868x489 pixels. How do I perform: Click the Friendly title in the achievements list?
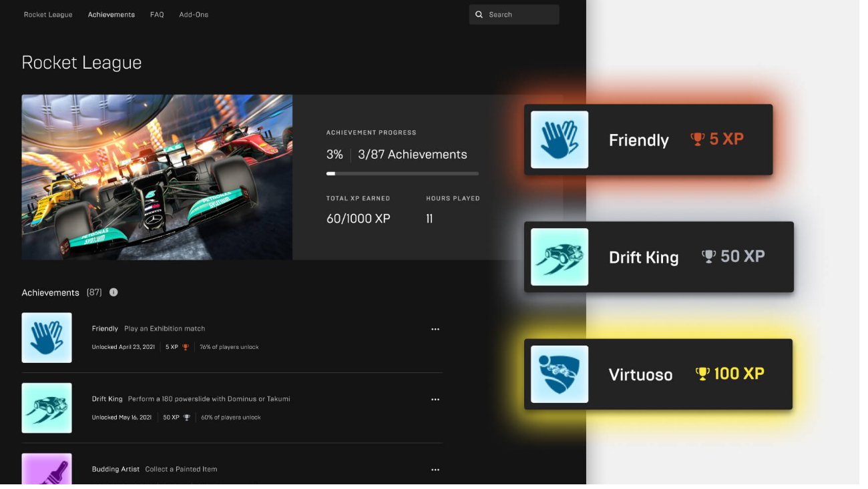105,329
